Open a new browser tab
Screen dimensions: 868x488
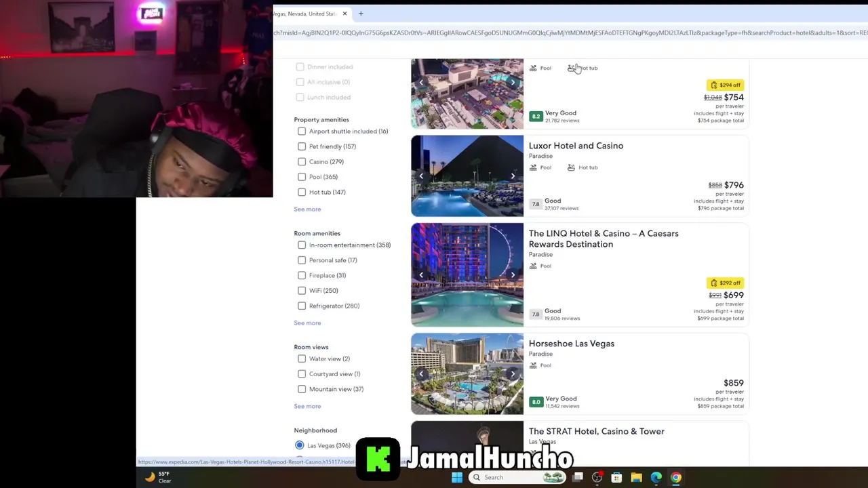(361, 14)
